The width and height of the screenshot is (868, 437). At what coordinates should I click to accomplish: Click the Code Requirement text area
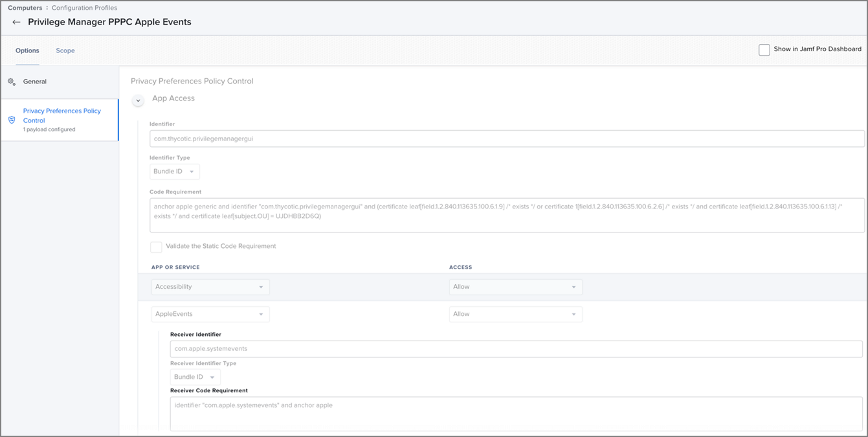pos(506,215)
